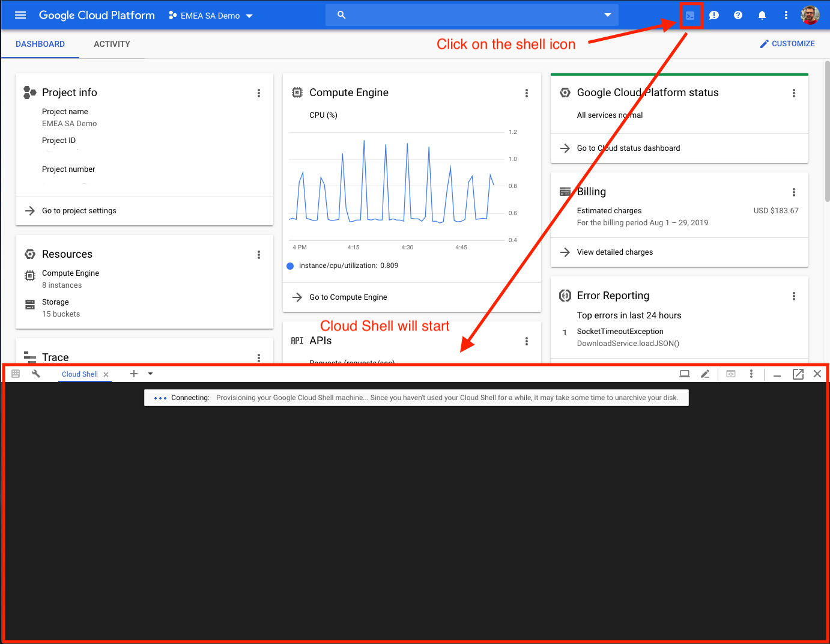The image size is (830, 644).
Task: Click the CUSTOMIZE button
Action: point(787,44)
